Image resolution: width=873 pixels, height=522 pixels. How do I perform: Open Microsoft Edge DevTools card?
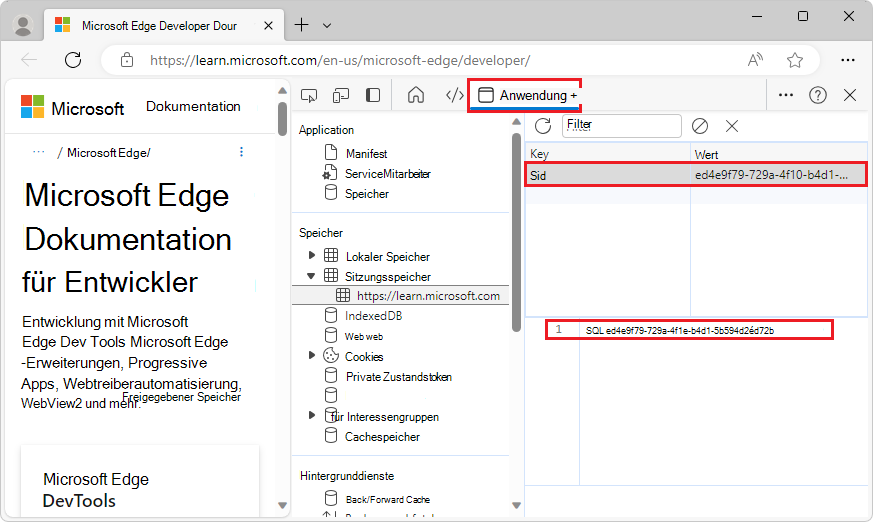140,480
